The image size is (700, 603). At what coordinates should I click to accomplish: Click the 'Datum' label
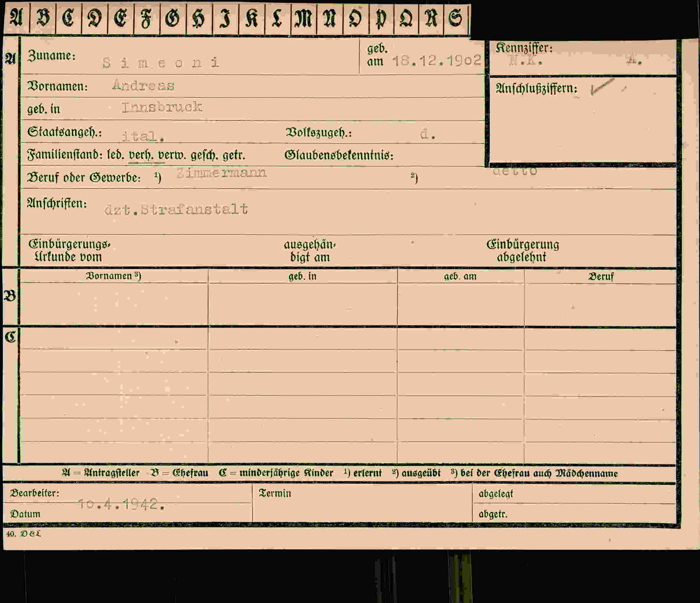pos(25,514)
